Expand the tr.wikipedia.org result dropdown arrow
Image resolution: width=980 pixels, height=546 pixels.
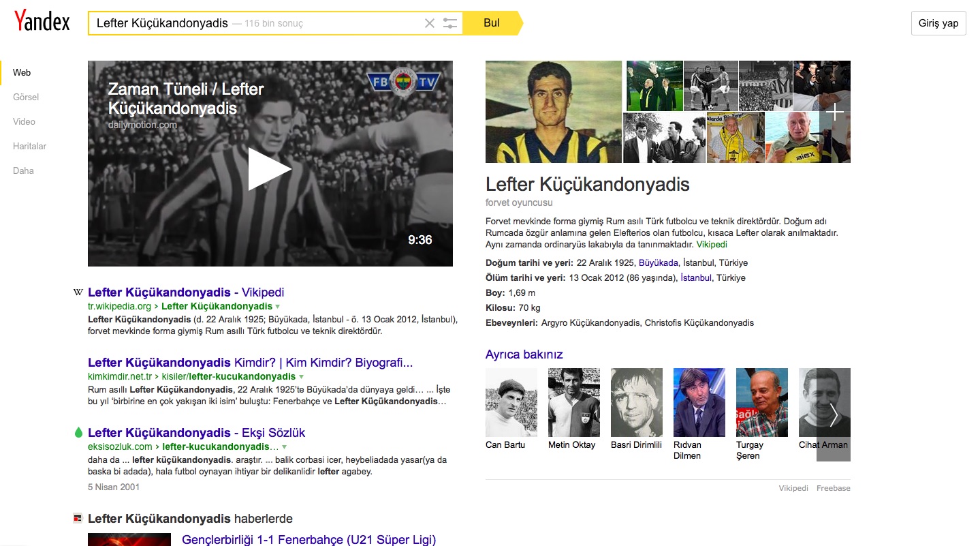pyautogui.click(x=278, y=307)
